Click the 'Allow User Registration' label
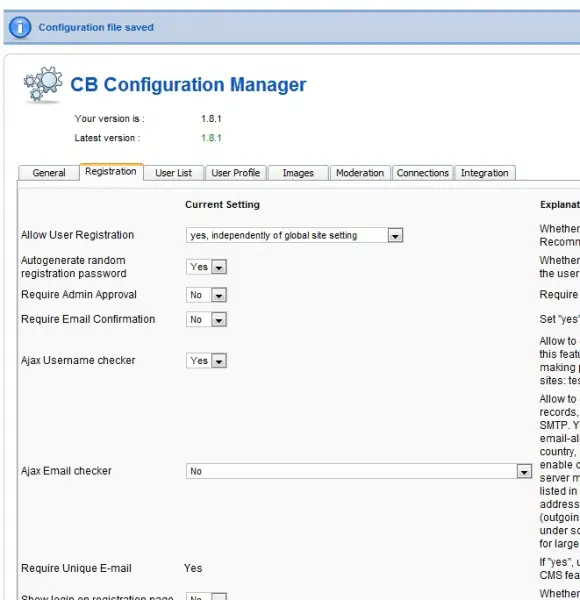The image size is (580, 600). tap(78, 235)
